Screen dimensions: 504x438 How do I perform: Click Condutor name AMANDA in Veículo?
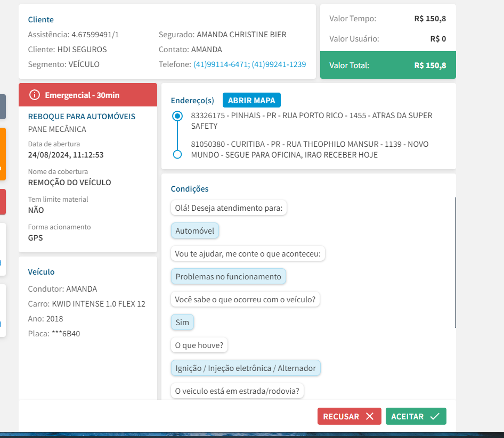(x=82, y=288)
